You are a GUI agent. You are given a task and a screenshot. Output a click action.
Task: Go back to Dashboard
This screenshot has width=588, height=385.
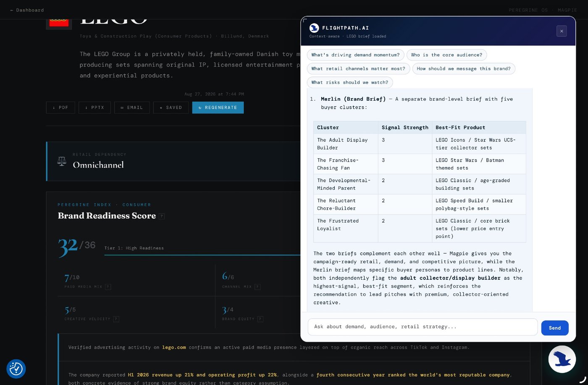[x=27, y=10]
